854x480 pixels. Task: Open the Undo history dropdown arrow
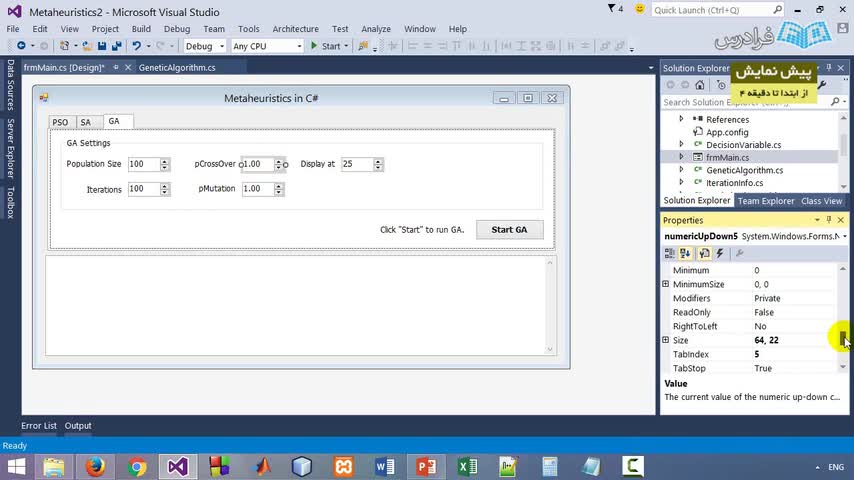[148, 46]
